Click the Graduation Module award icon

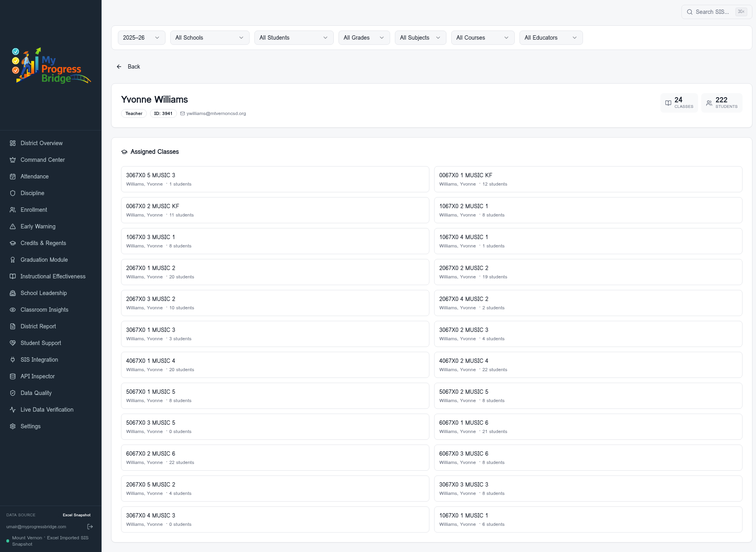[13, 260]
